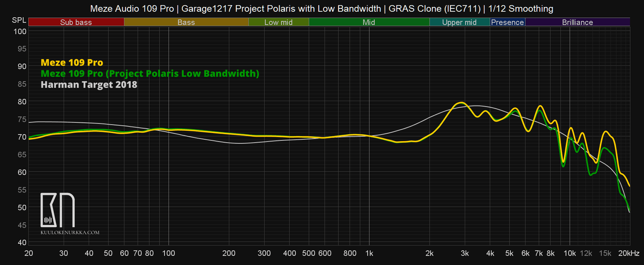This screenshot has height=265, width=644.
Task: Toggle the Harman Target 2018 legend entry
Action: (89, 85)
